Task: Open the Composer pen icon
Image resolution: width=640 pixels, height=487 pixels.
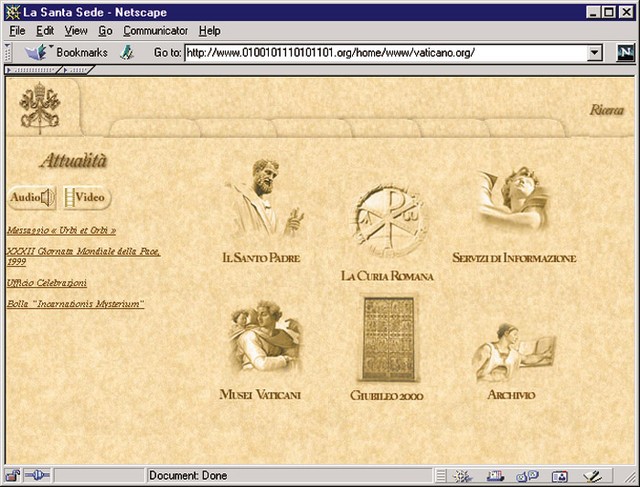Action: click(592, 476)
